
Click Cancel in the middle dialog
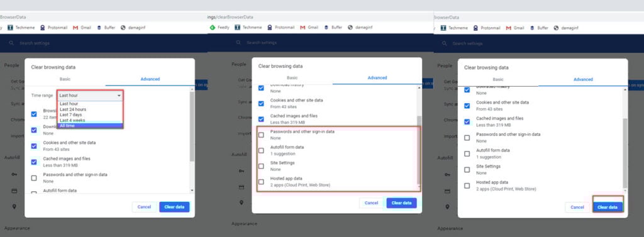coord(371,203)
